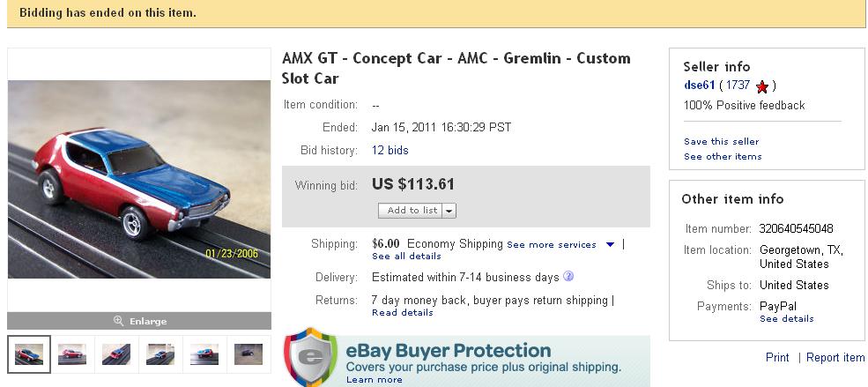Open the 12 bids history link
Image resolution: width=868 pixels, height=387 pixels.
click(390, 151)
